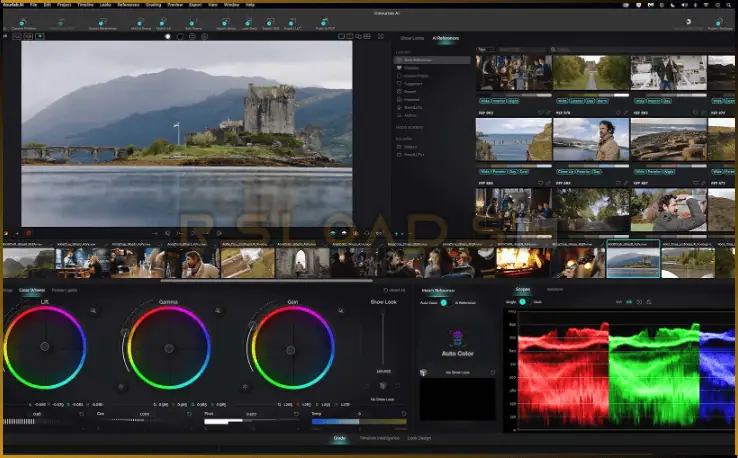Favorite the REF 086 reference with heart

540,183
